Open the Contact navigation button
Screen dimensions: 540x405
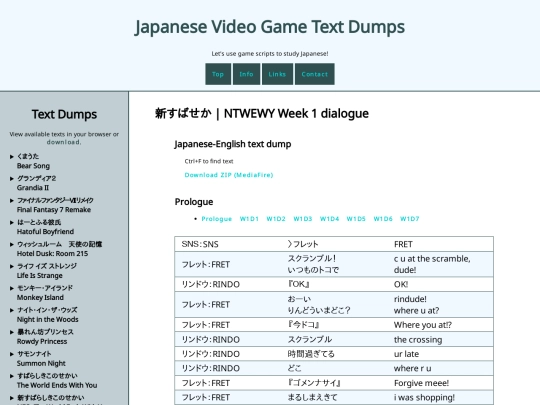click(x=314, y=74)
